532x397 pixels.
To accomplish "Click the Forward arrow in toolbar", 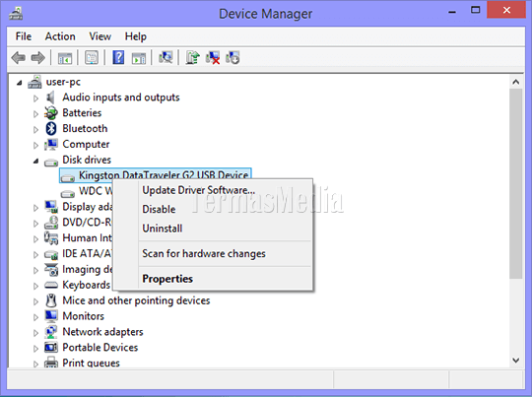I will click(38, 58).
